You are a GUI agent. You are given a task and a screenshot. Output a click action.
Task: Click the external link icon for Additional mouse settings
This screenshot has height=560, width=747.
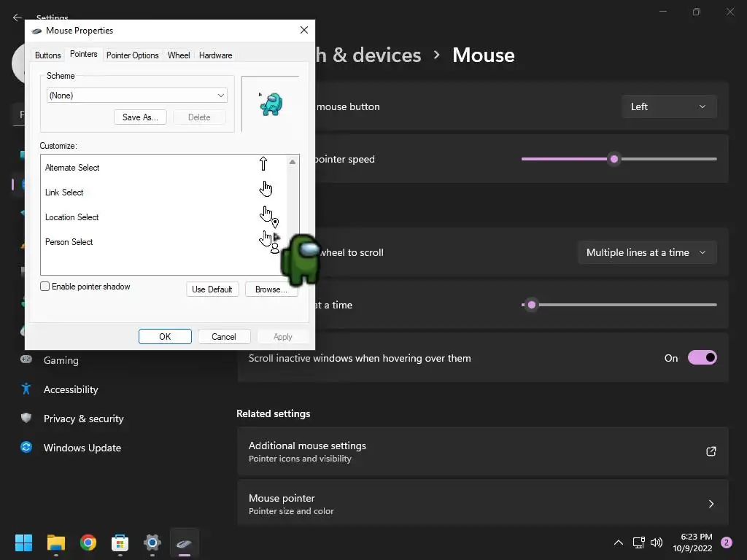click(711, 451)
